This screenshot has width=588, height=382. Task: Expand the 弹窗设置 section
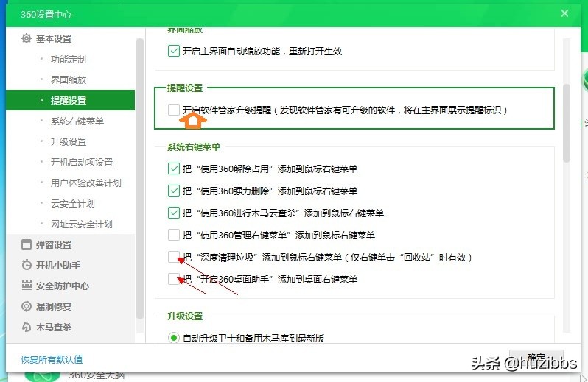click(54, 244)
